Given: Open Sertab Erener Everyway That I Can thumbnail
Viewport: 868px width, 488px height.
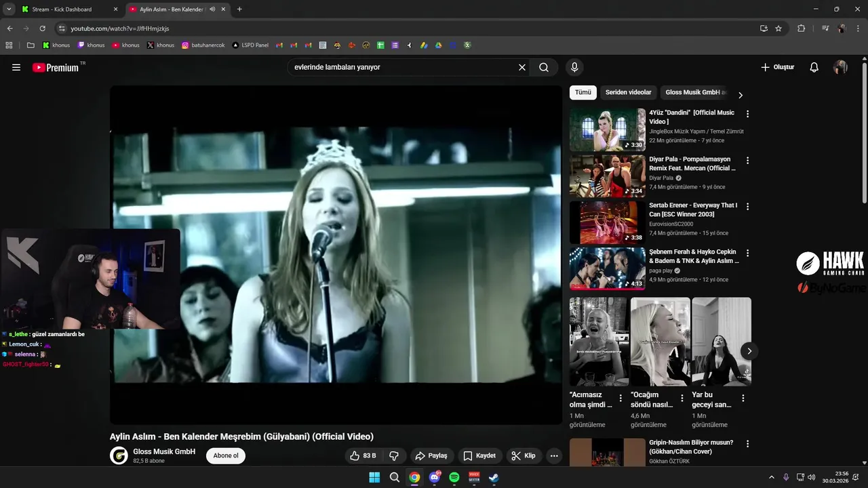Looking at the screenshot, I should point(608,222).
